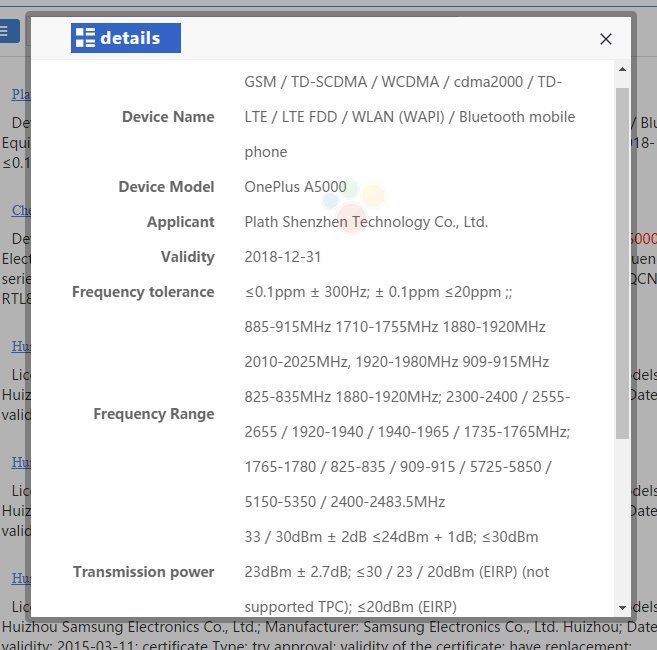The height and width of the screenshot is (650, 657).
Task: Click the 'Device Name' label
Action: point(168,117)
